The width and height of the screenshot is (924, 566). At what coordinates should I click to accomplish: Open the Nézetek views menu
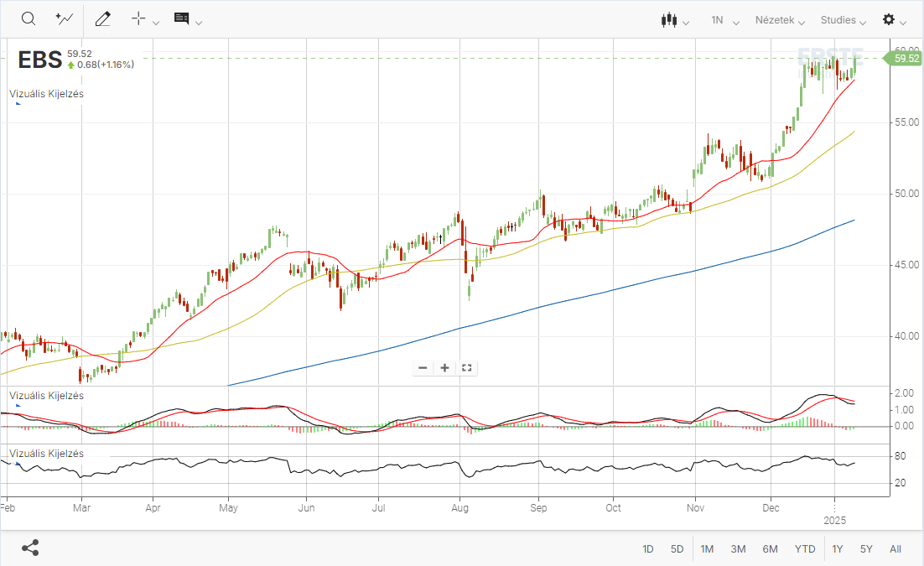pos(780,20)
